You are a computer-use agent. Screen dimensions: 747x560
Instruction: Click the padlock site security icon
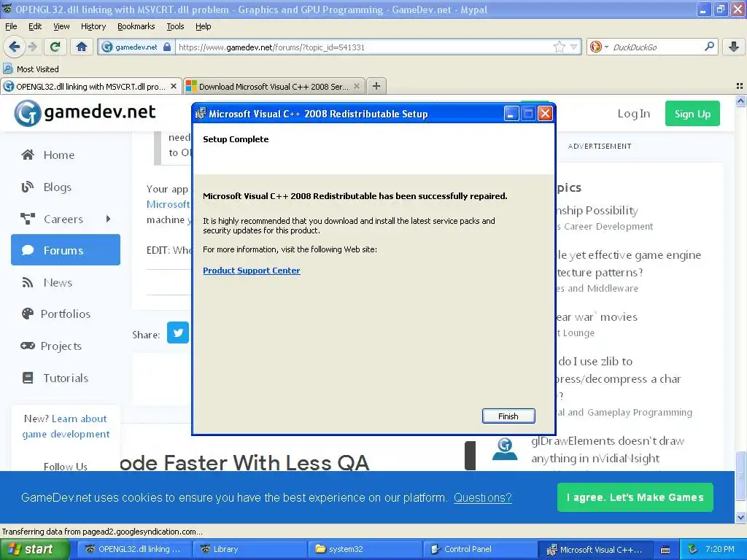coord(167,47)
